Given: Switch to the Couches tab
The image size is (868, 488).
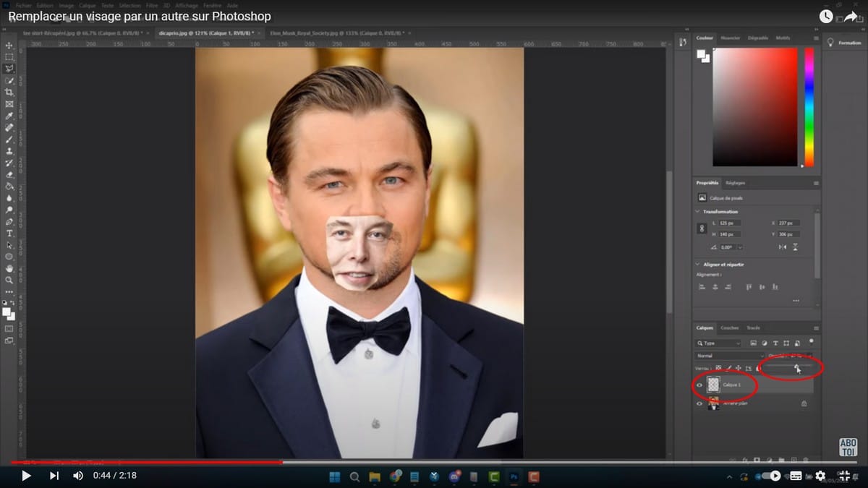Looking at the screenshot, I should point(730,328).
